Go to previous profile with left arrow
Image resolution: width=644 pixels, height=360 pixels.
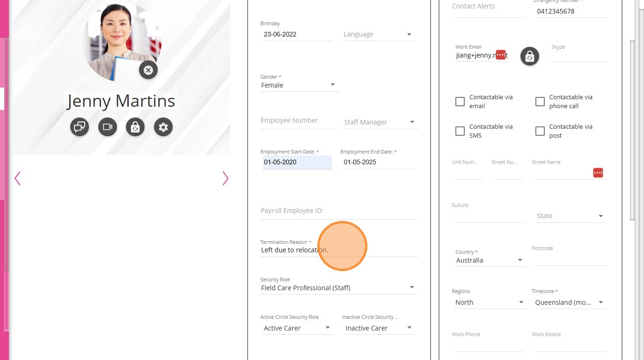18,178
